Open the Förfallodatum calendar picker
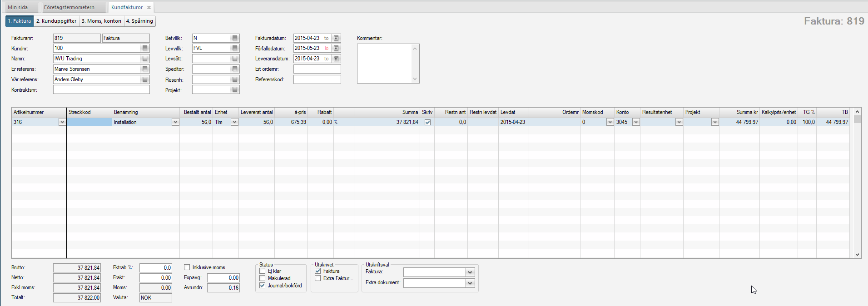The height and width of the screenshot is (306, 868). [x=336, y=48]
